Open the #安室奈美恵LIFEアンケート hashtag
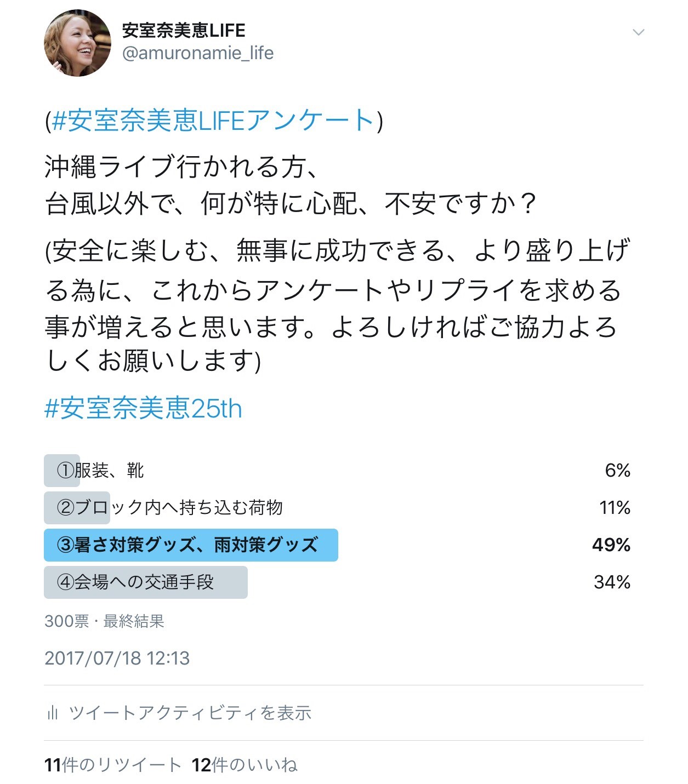The image size is (688, 784). pyautogui.click(x=213, y=120)
